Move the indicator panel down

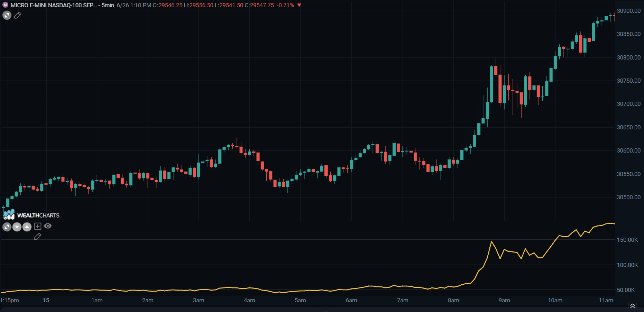[x=17, y=227]
